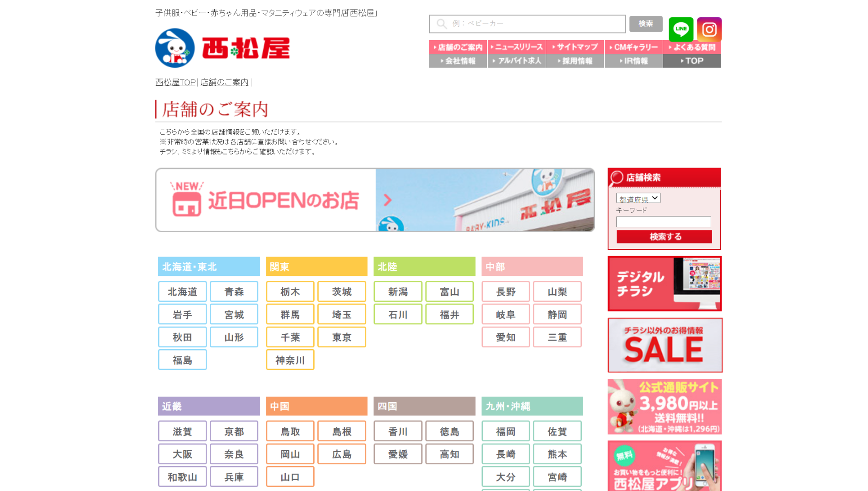Open the 会社情報 nav item
This screenshot has width=868, height=491.
click(x=458, y=61)
